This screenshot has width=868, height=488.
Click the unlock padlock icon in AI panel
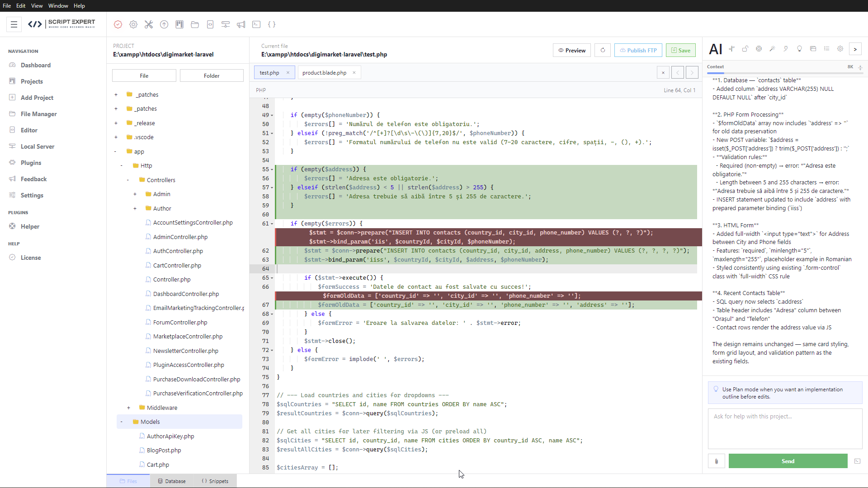point(745,48)
